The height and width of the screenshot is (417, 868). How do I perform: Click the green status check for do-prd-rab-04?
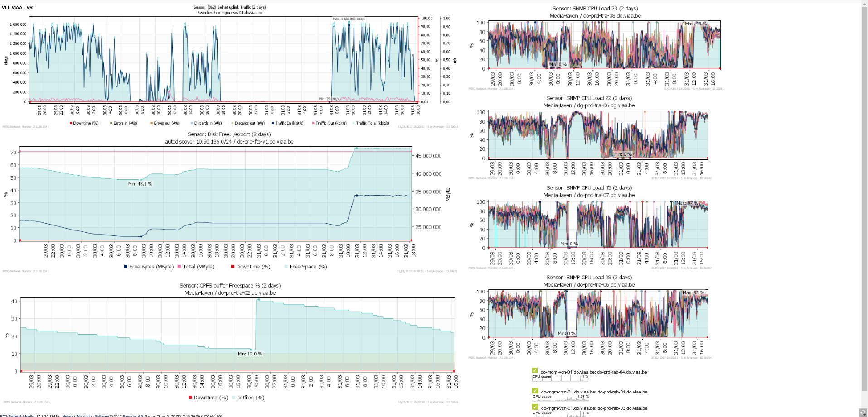(x=535, y=371)
